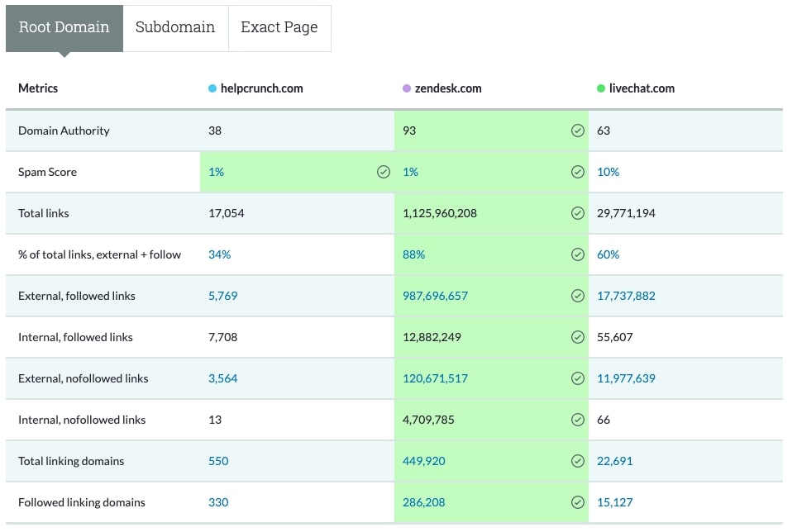Click checkmark in Internal, nofollowed links row
The image size is (797, 532).
577,420
